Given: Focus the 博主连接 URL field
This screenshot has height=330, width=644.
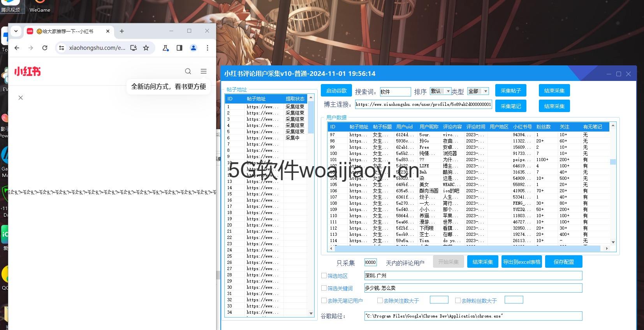Looking at the screenshot, I should pyautogui.click(x=423, y=104).
